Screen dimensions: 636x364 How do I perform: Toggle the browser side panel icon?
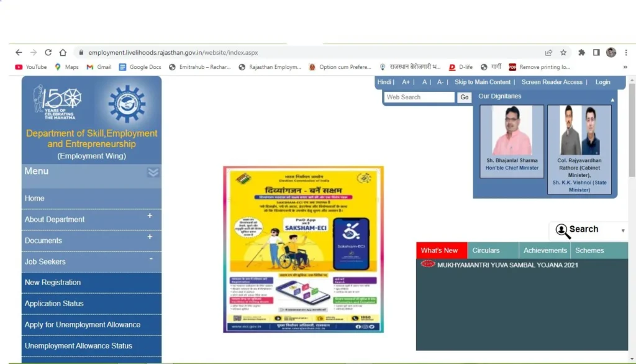596,52
